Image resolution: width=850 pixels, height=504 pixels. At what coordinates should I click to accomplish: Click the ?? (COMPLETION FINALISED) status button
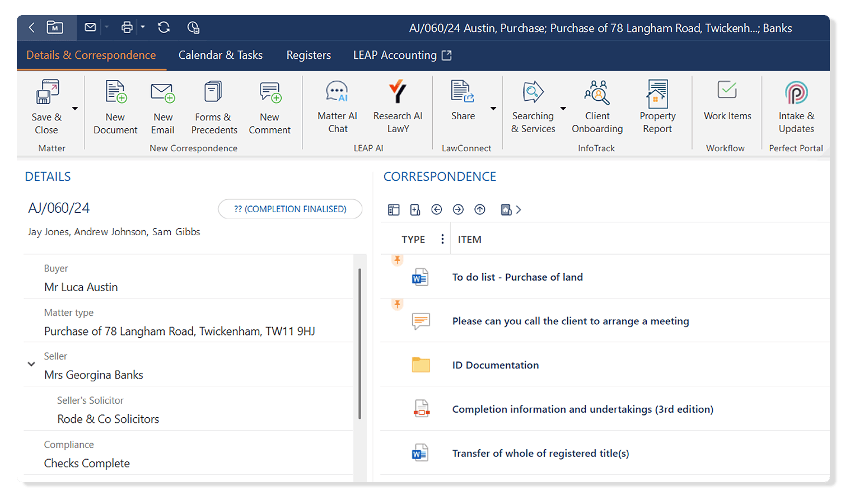[290, 209]
